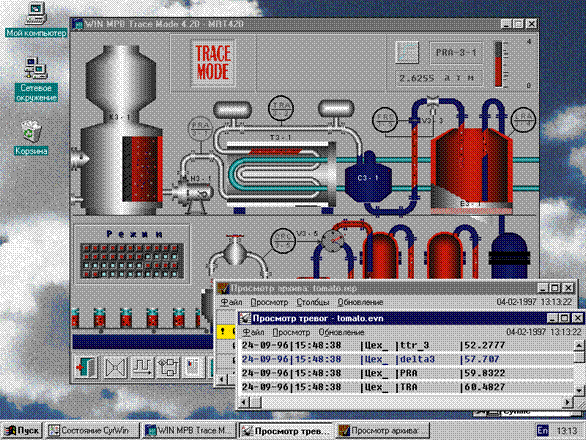Screen dimensions: 586x440
Task: Select the red tank E3-1
Action: (472, 171)
